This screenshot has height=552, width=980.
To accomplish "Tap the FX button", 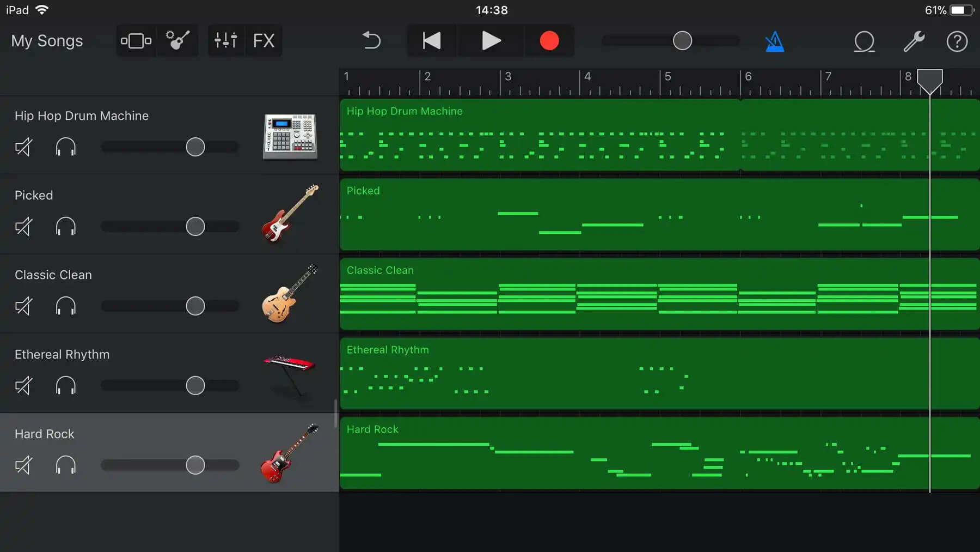I will pos(264,40).
